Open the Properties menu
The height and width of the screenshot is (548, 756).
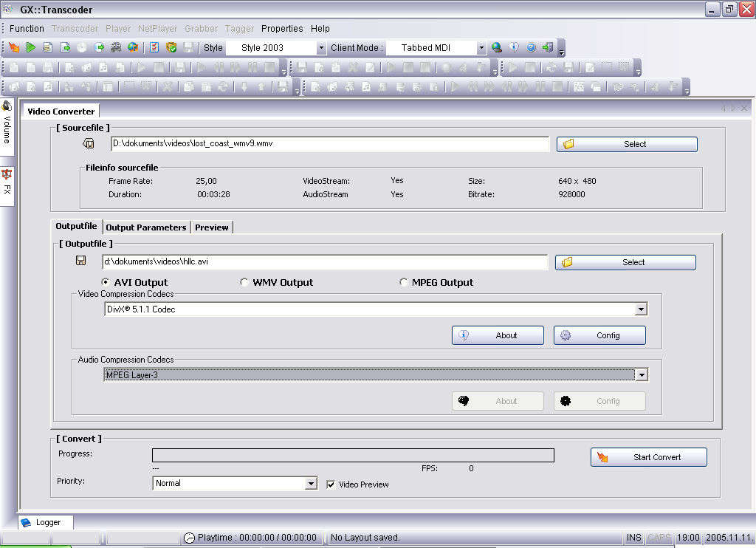pyautogui.click(x=282, y=29)
